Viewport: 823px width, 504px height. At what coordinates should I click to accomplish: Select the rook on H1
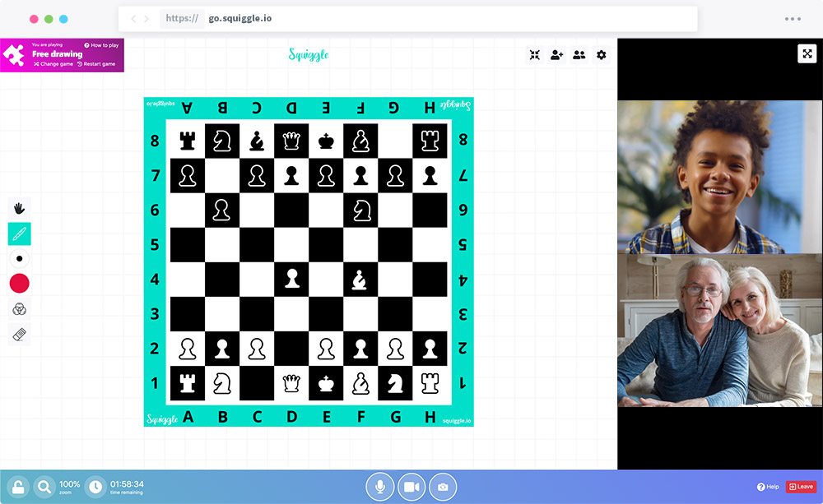pyautogui.click(x=430, y=384)
